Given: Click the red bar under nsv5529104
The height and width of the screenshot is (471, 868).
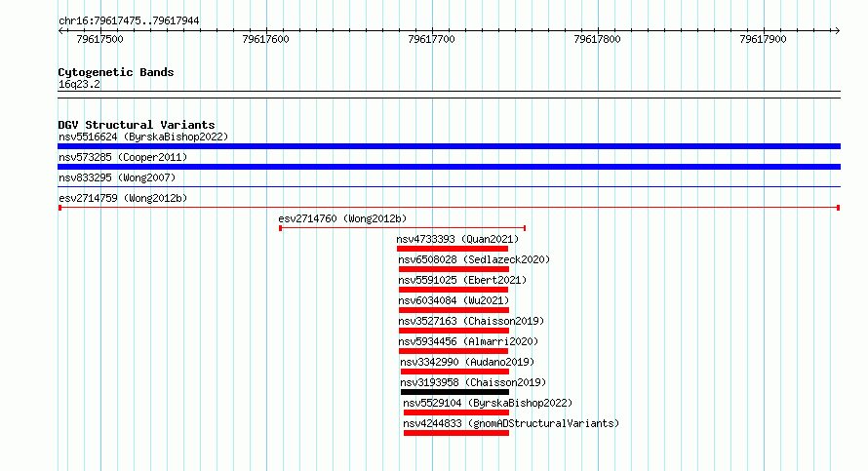Looking at the screenshot, I should pos(456,412).
